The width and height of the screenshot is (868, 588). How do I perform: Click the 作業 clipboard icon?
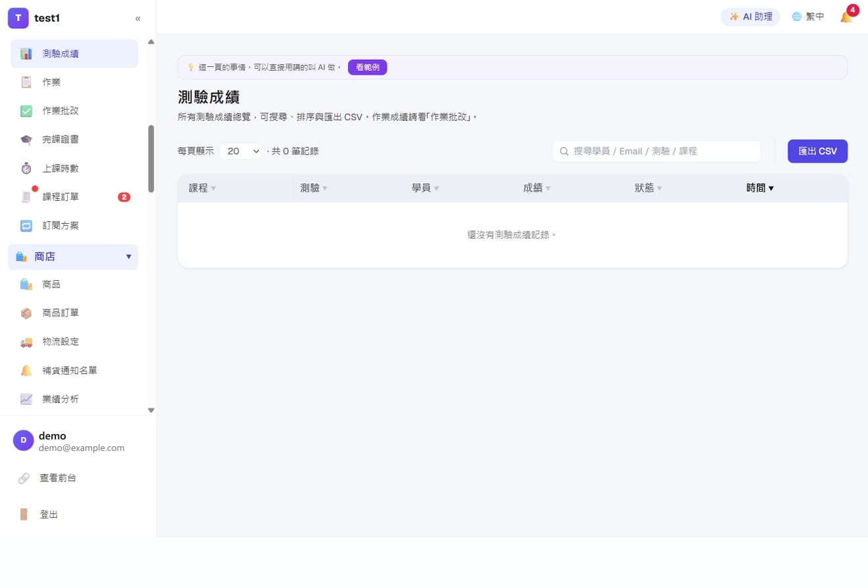tap(26, 82)
